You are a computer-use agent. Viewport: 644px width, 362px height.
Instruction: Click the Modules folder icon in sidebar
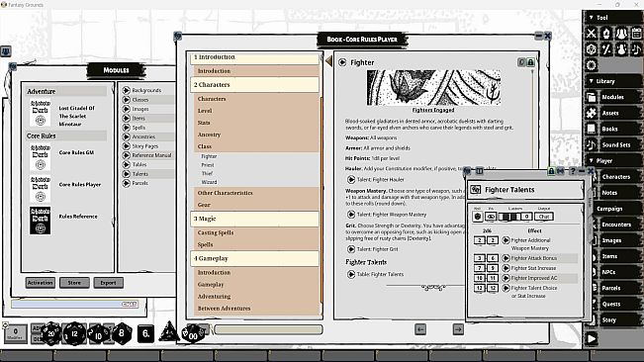[591, 97]
